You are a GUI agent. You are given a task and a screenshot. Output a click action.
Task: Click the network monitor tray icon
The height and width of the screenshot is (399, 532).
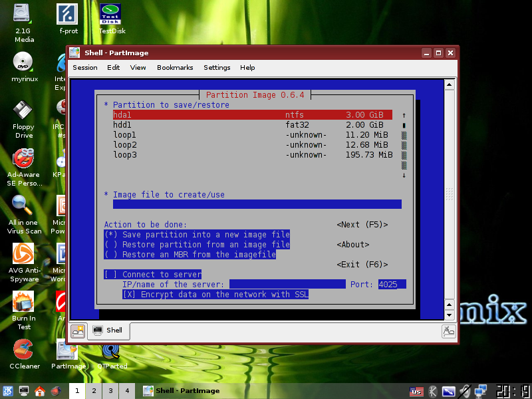pyautogui.click(x=480, y=391)
